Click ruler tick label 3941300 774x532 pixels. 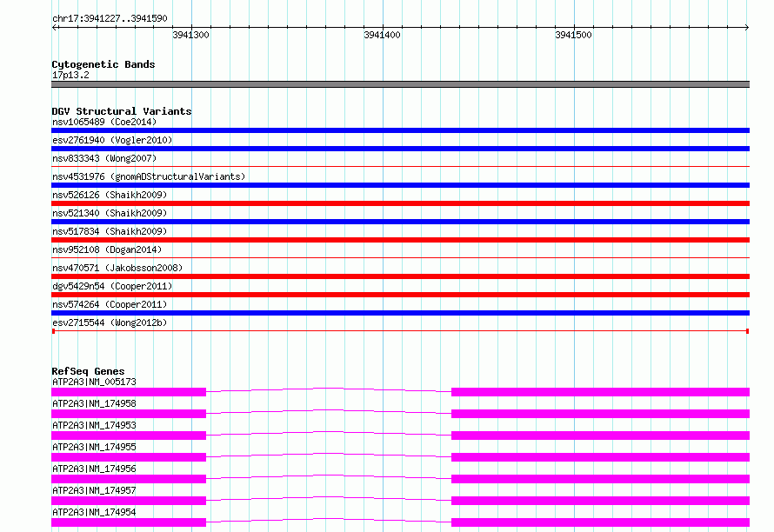[x=190, y=35]
